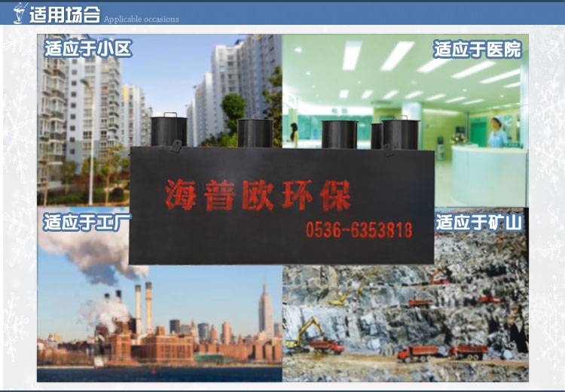Click the rightmost cylinder atop the tank
This screenshot has width=565, height=392.
coord(399,134)
